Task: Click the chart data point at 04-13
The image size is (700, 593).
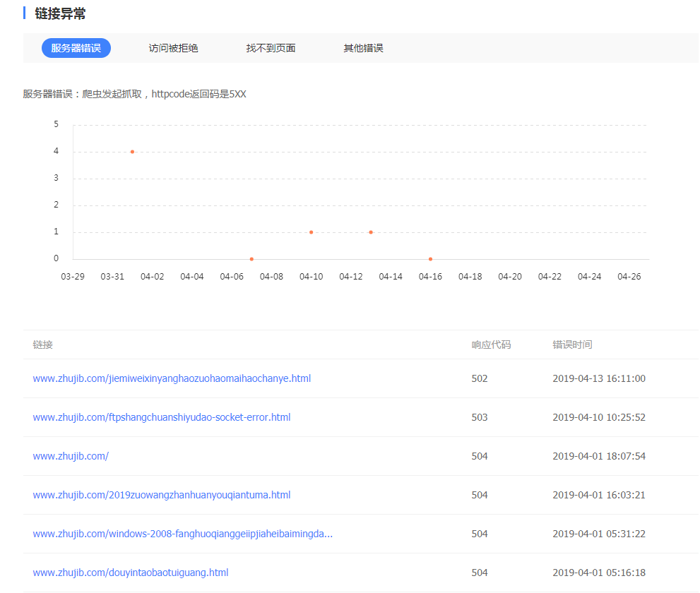Action: (371, 232)
